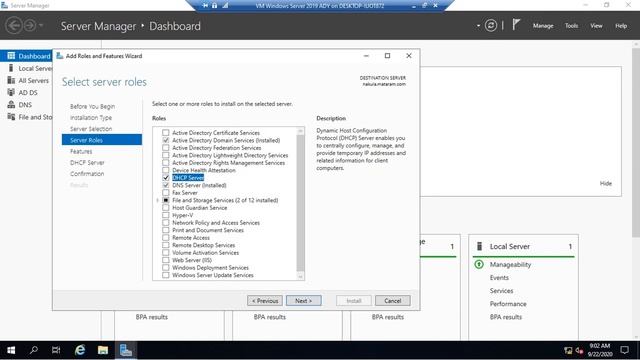640x360 pixels.
Task: Click the Server Manager back arrow
Action: pos(14,26)
